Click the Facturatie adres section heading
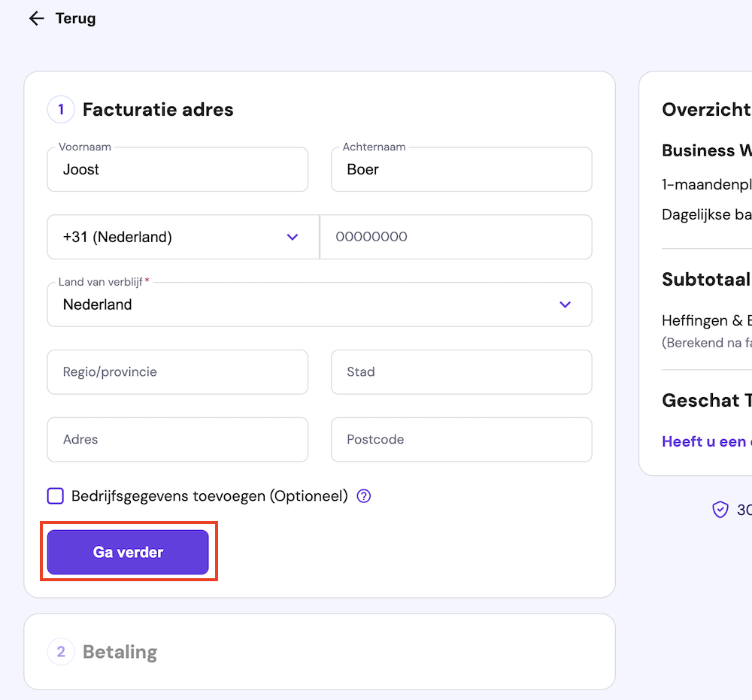The image size is (752, 700). (x=158, y=110)
